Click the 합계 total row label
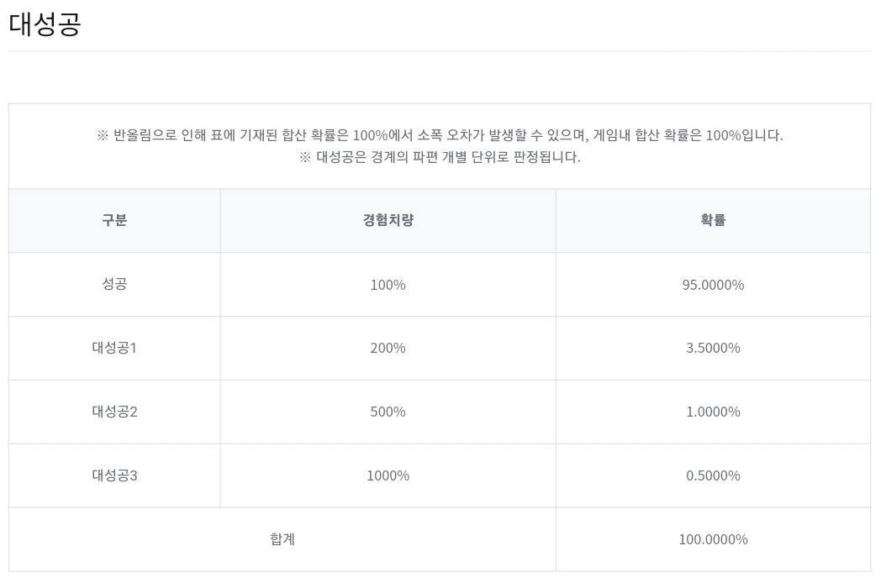The width and height of the screenshot is (881, 588). pos(282,539)
